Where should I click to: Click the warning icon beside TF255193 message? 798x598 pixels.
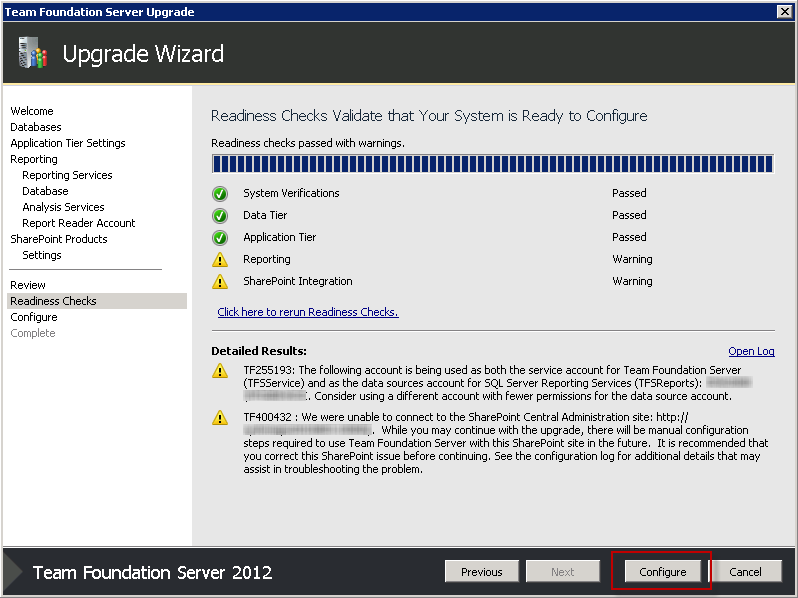tap(220, 371)
